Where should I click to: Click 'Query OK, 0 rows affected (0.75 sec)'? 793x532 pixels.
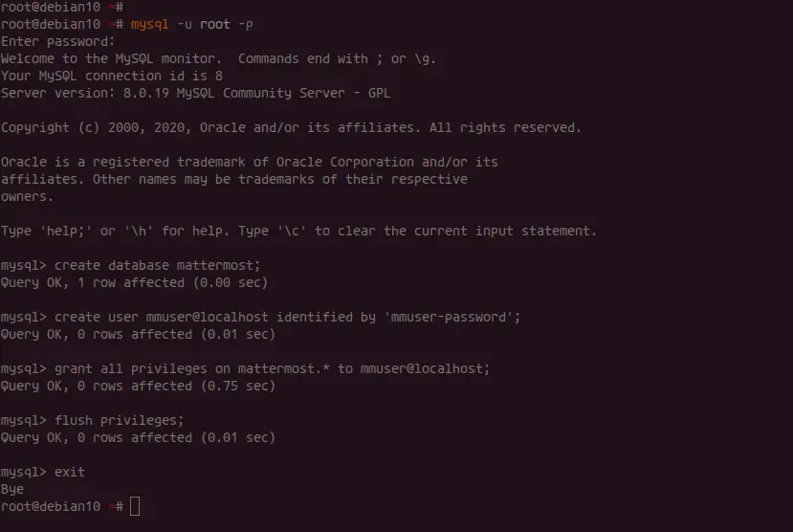138,386
